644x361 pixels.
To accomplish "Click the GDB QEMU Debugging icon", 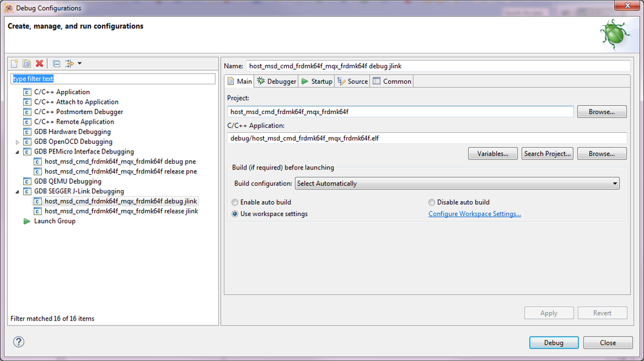I will [x=27, y=181].
